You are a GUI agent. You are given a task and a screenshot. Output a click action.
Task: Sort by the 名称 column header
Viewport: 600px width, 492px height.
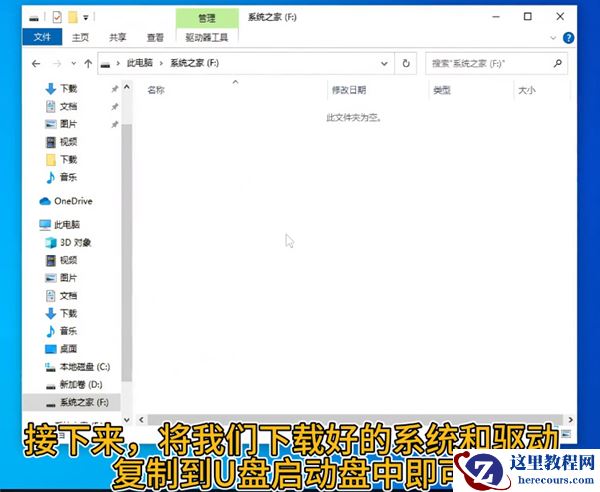(x=156, y=90)
